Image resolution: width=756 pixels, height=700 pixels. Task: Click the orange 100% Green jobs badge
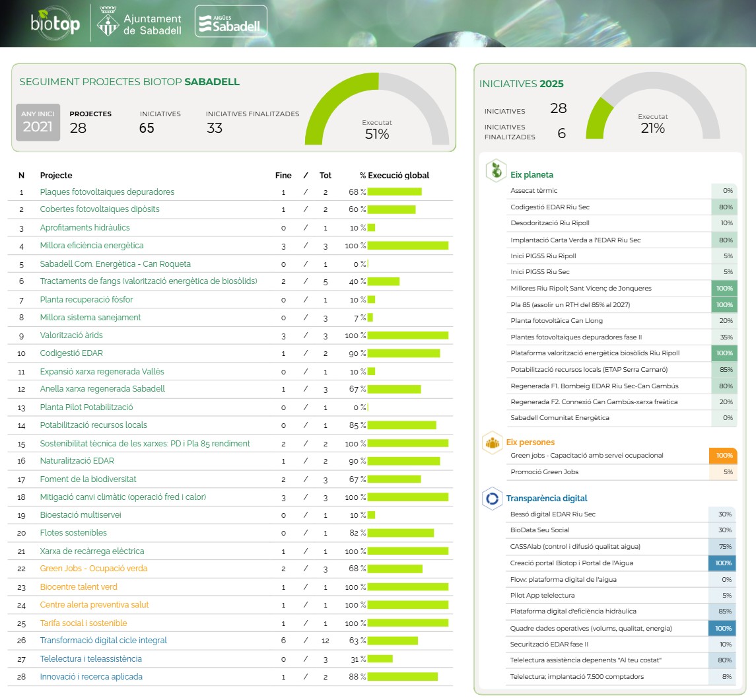coord(723,456)
